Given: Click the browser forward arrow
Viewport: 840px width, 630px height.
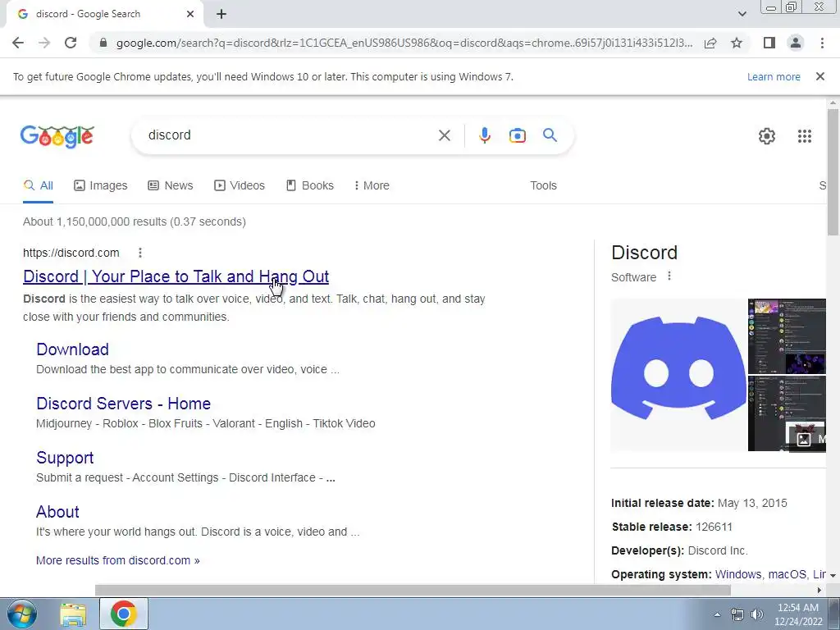Looking at the screenshot, I should click(44, 43).
